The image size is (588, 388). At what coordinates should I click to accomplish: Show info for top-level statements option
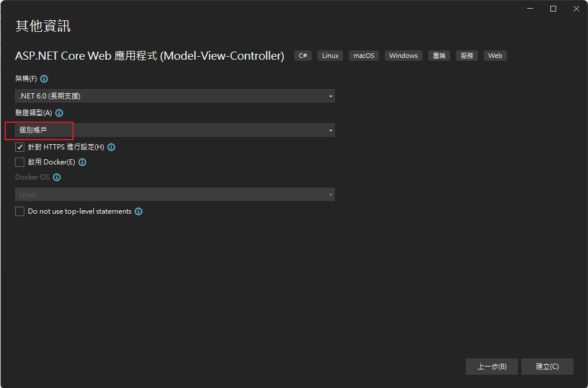point(138,211)
